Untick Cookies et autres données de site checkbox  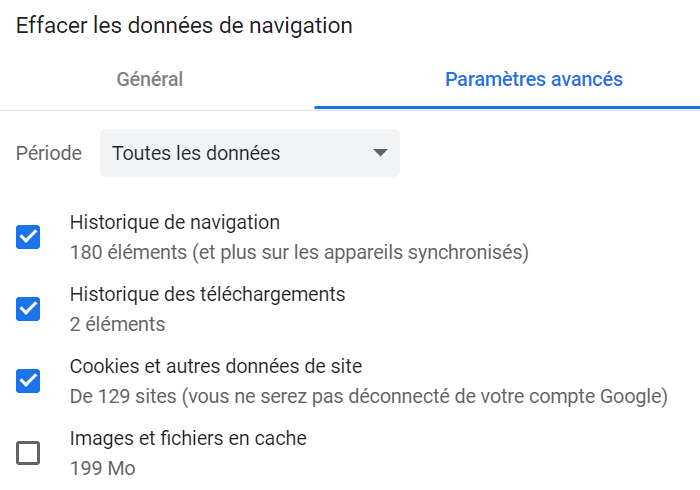pyautogui.click(x=28, y=381)
